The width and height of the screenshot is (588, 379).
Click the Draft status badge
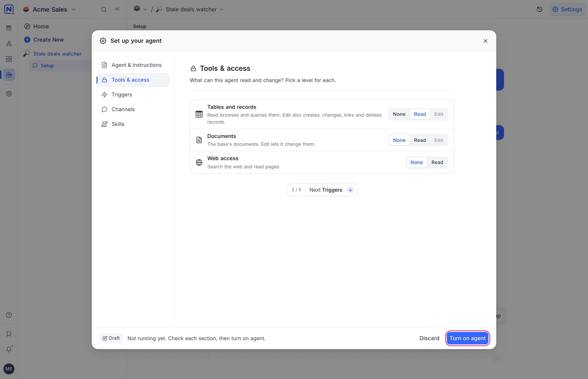click(111, 338)
